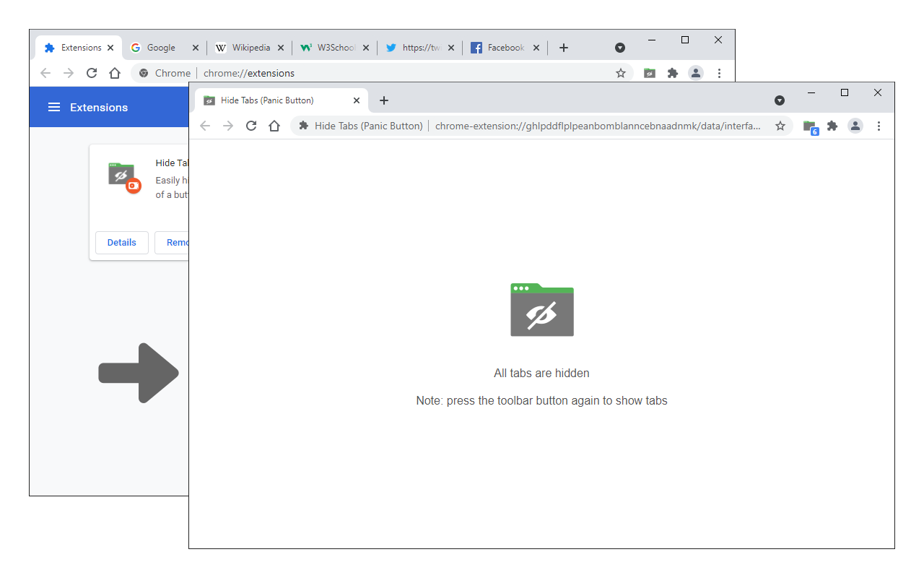The width and height of the screenshot is (924, 578).
Task: Switch to the Extensions tab in back window
Action: pyautogui.click(x=78, y=48)
